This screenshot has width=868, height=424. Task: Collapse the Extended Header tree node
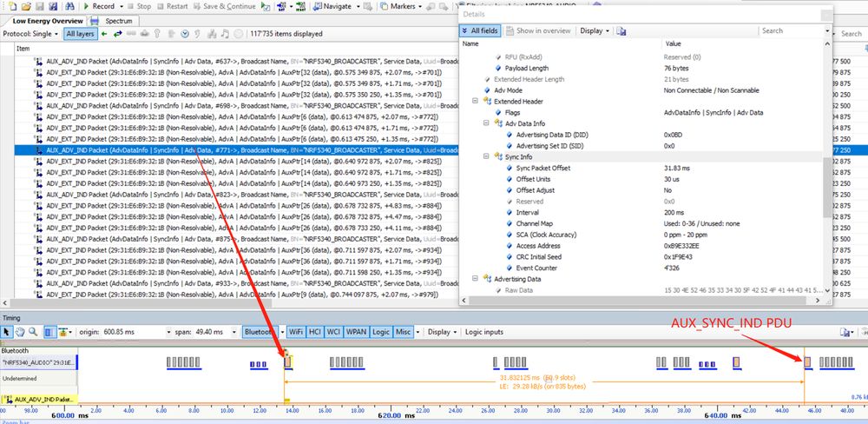[x=476, y=101]
